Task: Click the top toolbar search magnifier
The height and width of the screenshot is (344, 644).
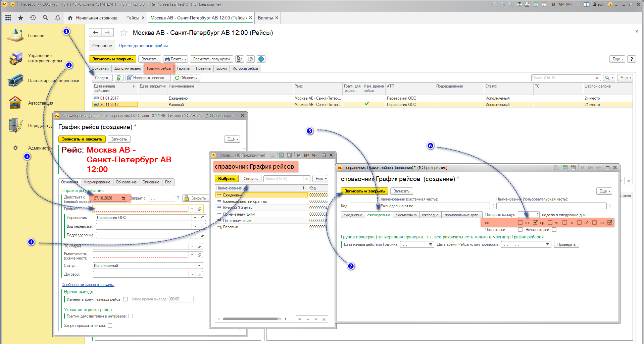Action: tap(45, 18)
